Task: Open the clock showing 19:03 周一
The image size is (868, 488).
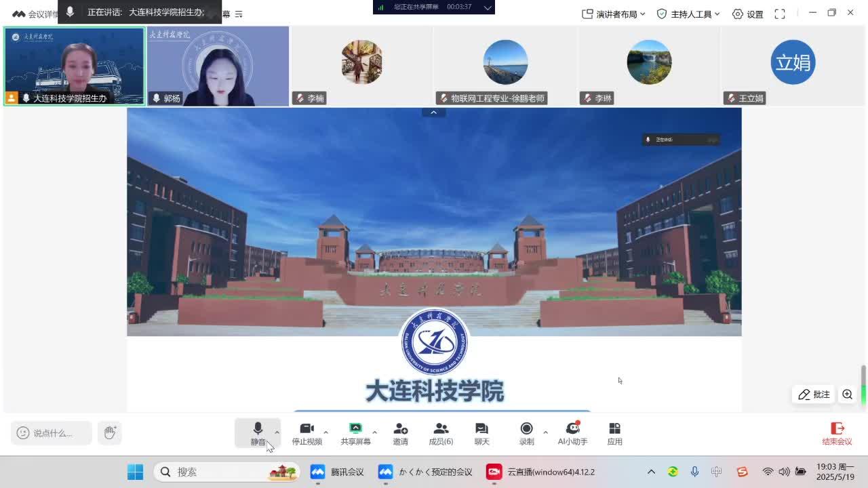Action: point(835,472)
